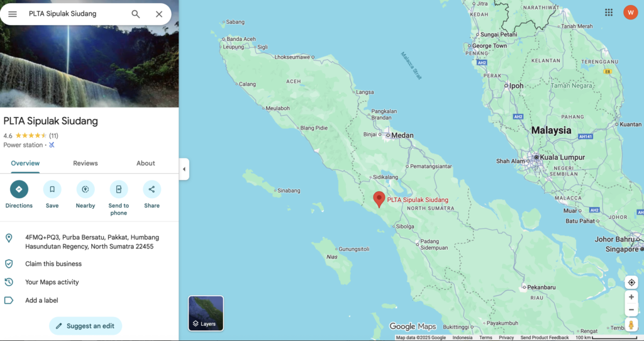This screenshot has width=644, height=341.
Task: Share PLTA Sipulak Siudang location
Action: (x=152, y=189)
